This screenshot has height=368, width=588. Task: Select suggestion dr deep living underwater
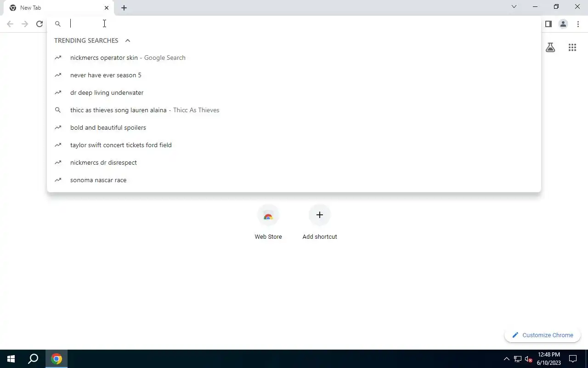(294, 92)
